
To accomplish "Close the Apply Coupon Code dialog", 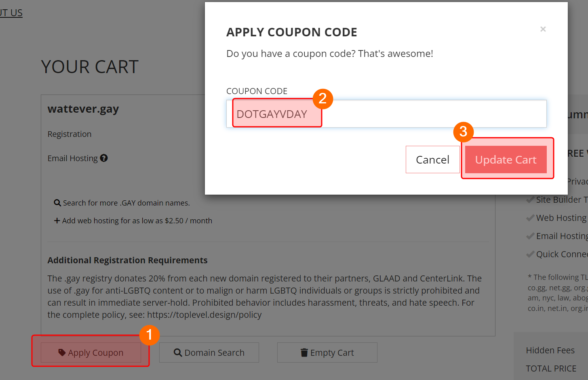I will pyautogui.click(x=543, y=29).
